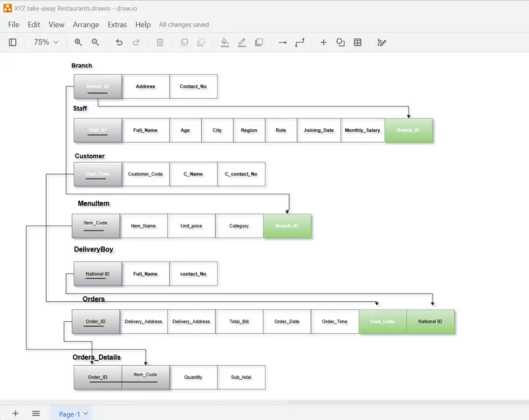This screenshot has width=529, height=420.
Task: Select the Total_Bill cell in Orders
Action: (239, 321)
